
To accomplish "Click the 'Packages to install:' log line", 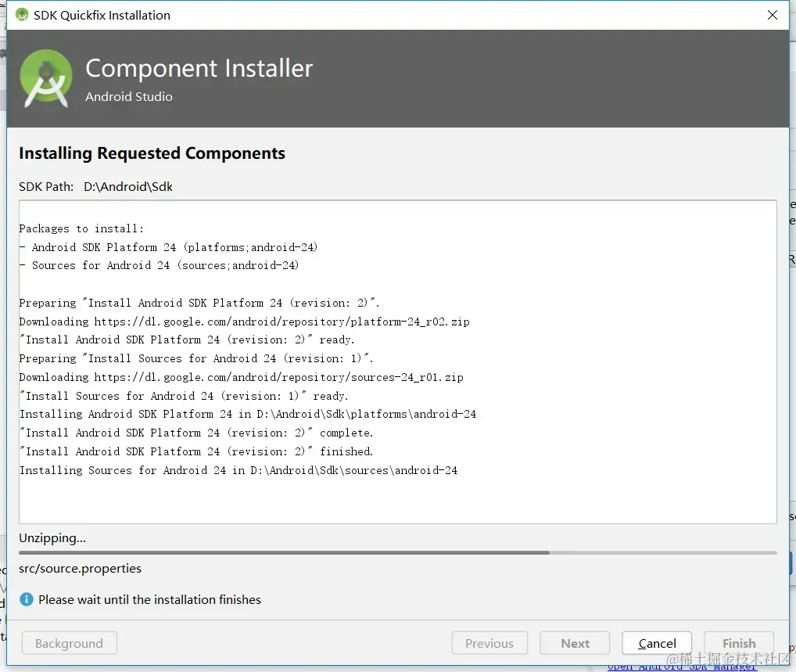I will 81,228.
